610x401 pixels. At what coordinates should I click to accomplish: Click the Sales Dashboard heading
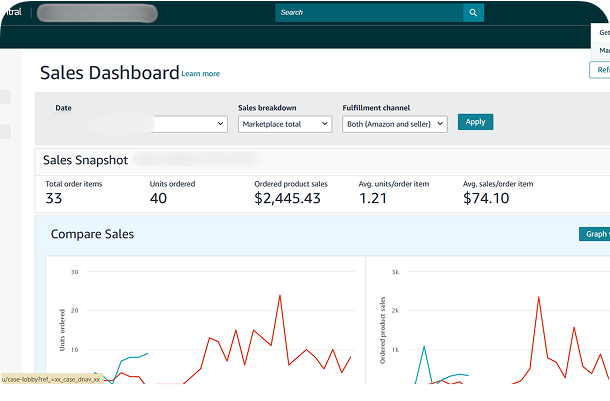click(x=109, y=72)
